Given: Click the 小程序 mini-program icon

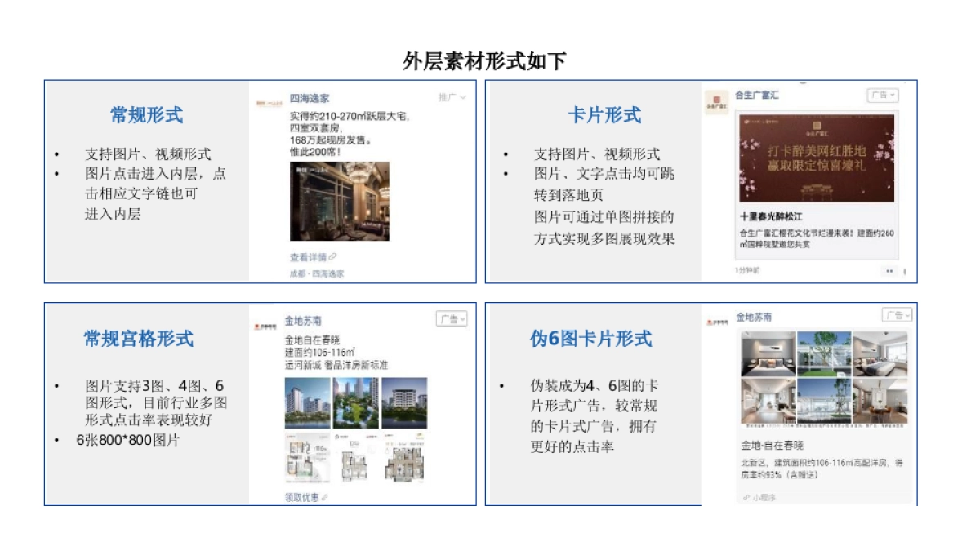Looking at the screenshot, I should point(746,497).
